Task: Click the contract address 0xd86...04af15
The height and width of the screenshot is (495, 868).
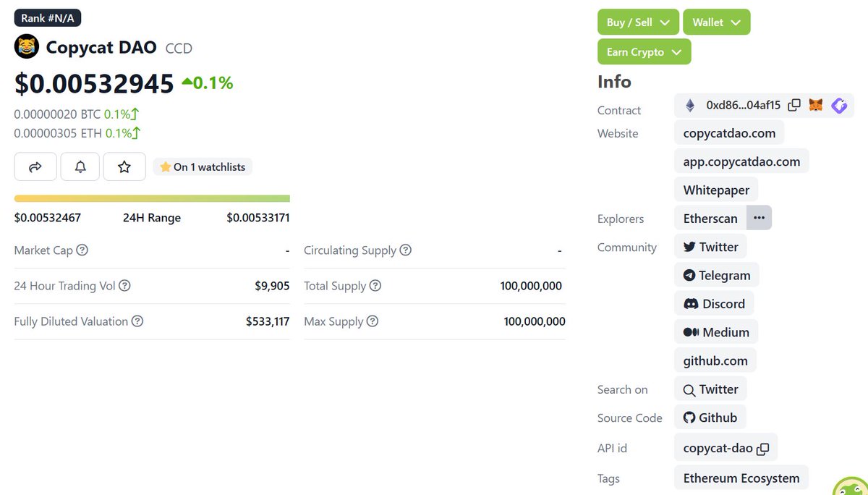Action: (x=744, y=106)
